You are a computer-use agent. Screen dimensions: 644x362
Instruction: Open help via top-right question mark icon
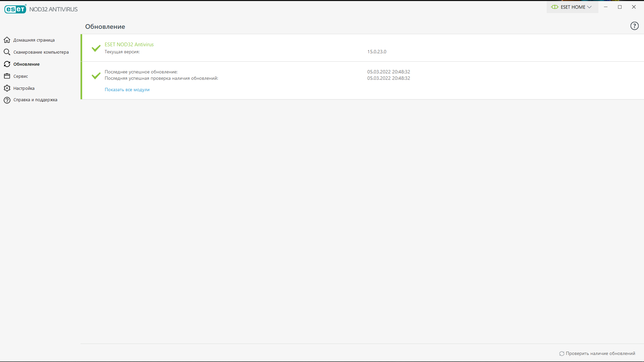[x=634, y=26]
